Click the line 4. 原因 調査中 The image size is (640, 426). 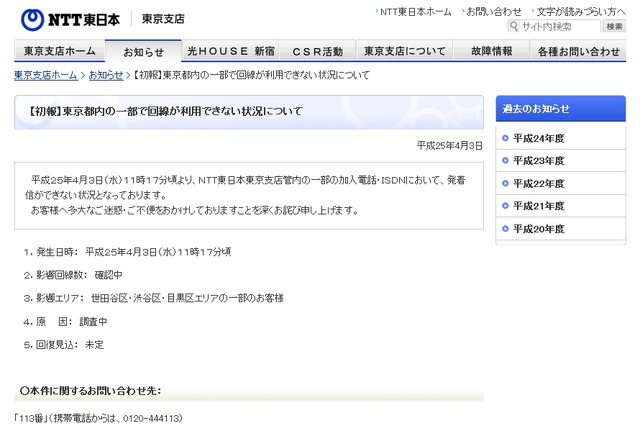tap(65, 322)
